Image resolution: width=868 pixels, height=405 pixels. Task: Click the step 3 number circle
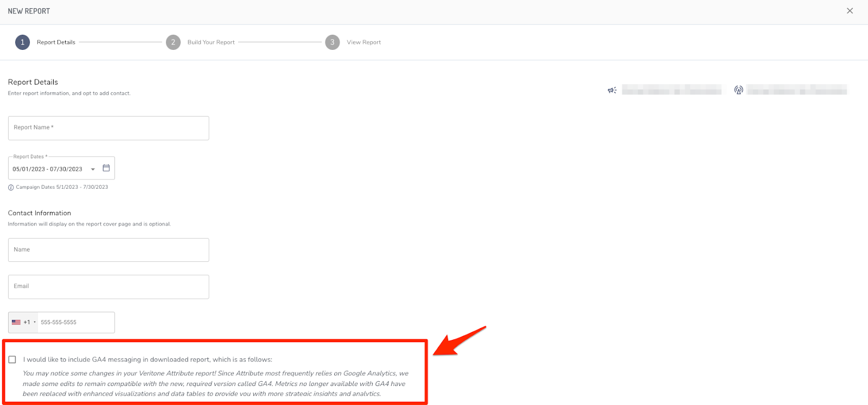(x=333, y=42)
